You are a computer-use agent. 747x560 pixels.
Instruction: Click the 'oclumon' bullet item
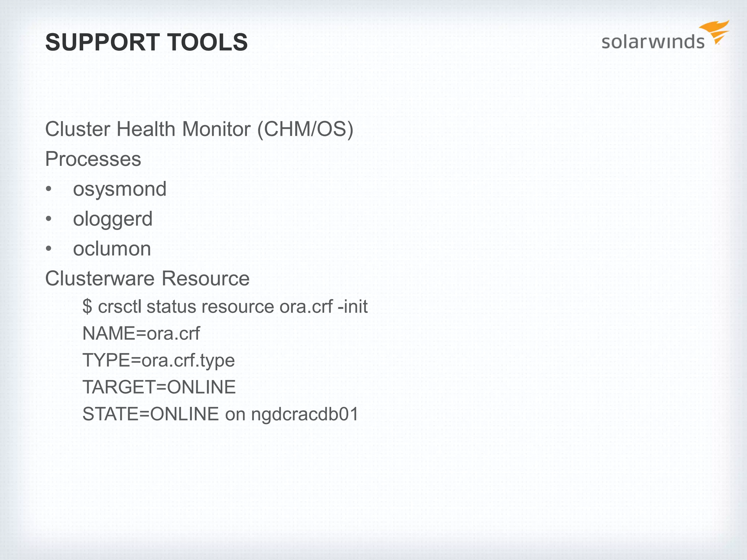click(x=112, y=249)
